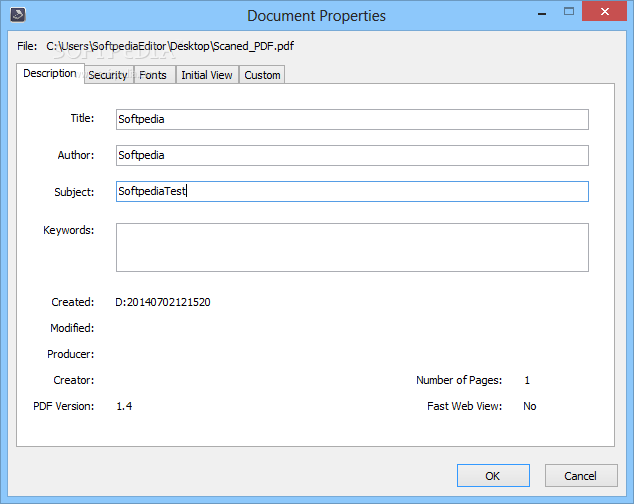This screenshot has width=634, height=504.
Task: Click the Created: label
Action: pos(73,302)
